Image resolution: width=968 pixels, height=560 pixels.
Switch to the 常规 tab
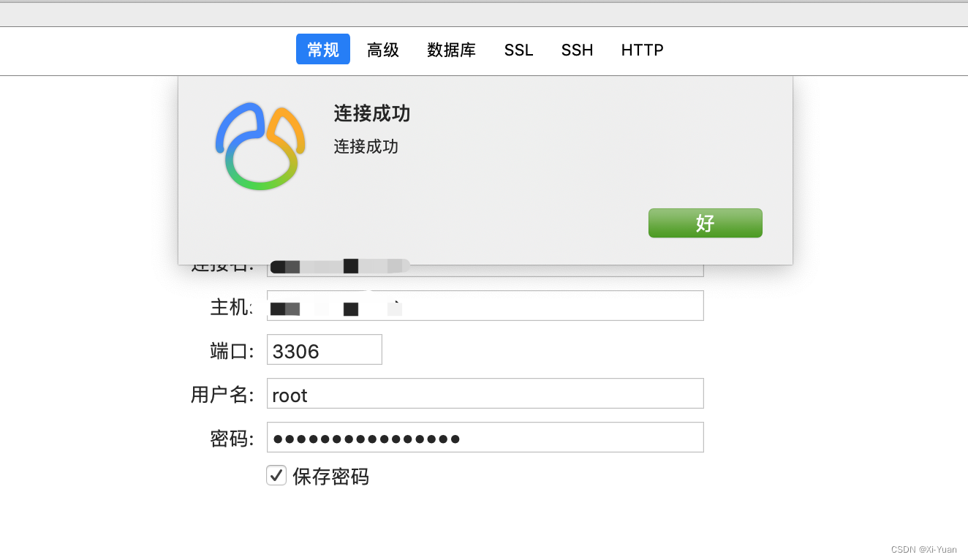(x=323, y=49)
